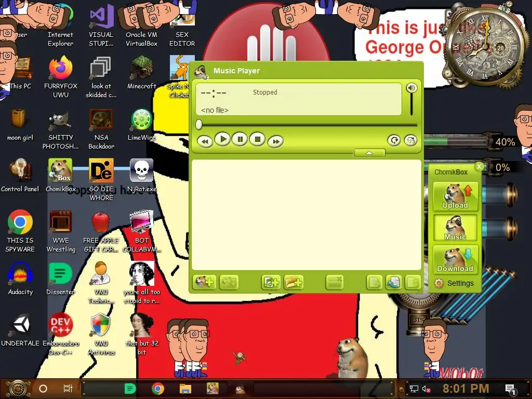Select the NjRat.exe skull icon
532x399 pixels.
141,176
